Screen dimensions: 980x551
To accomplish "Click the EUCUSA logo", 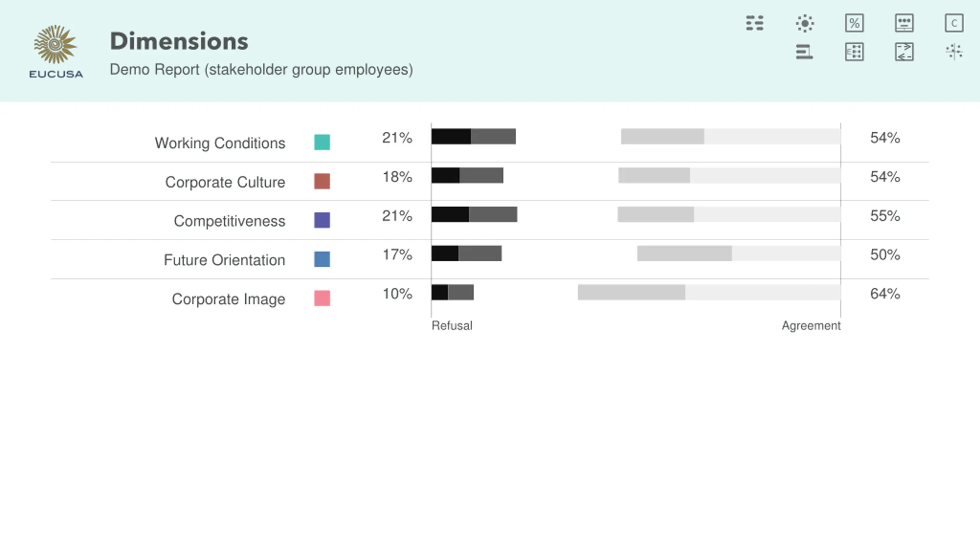I will (x=56, y=51).
